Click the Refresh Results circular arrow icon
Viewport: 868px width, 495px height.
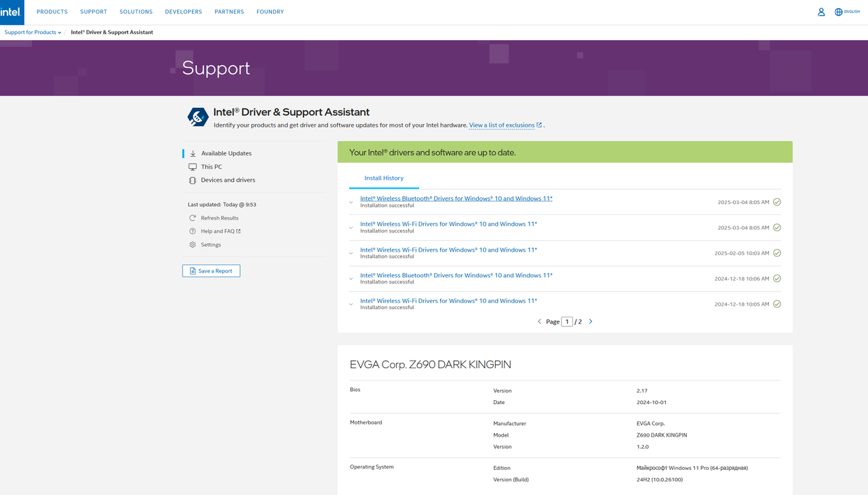tap(193, 218)
